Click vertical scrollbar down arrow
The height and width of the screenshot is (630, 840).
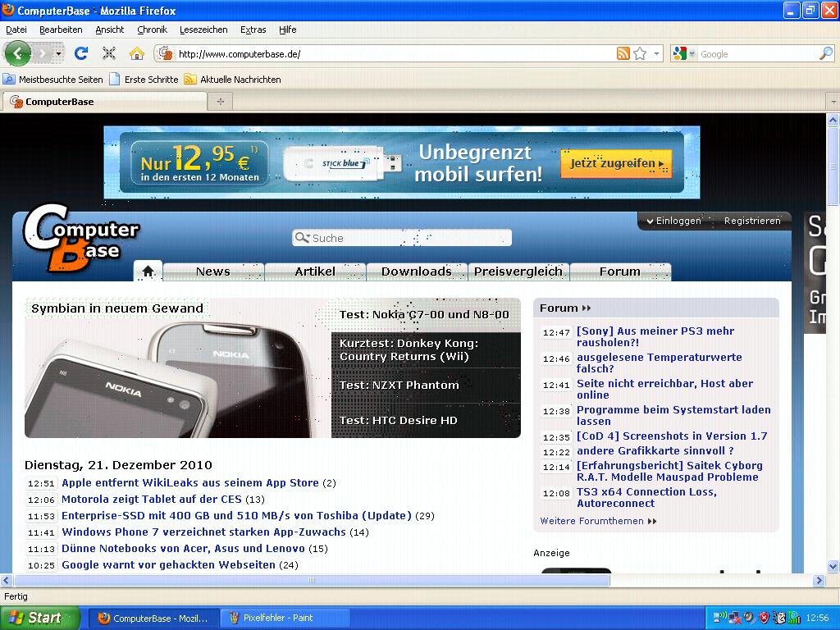pos(833,566)
